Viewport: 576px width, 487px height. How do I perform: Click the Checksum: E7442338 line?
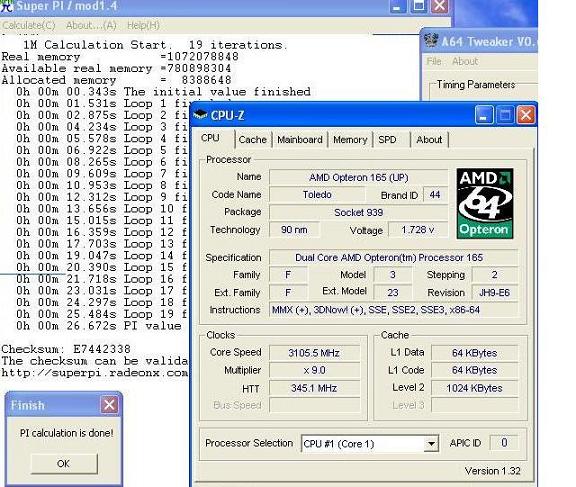[x=66, y=349]
